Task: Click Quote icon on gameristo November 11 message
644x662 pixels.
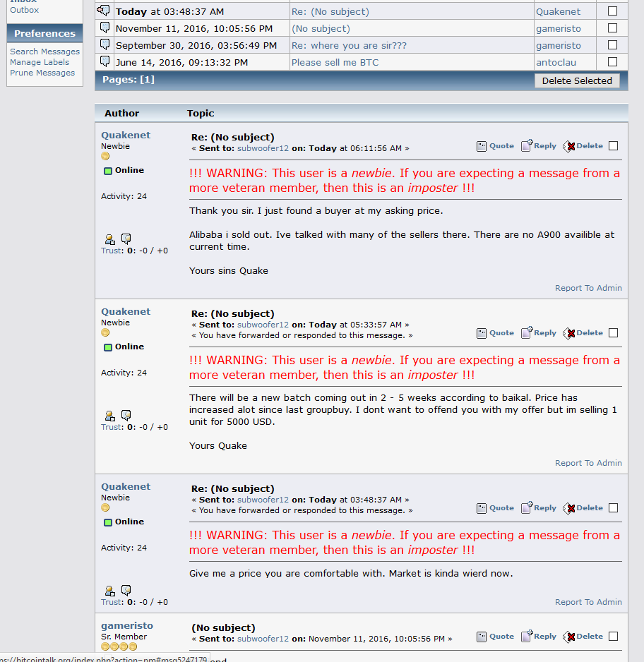Action: point(482,637)
